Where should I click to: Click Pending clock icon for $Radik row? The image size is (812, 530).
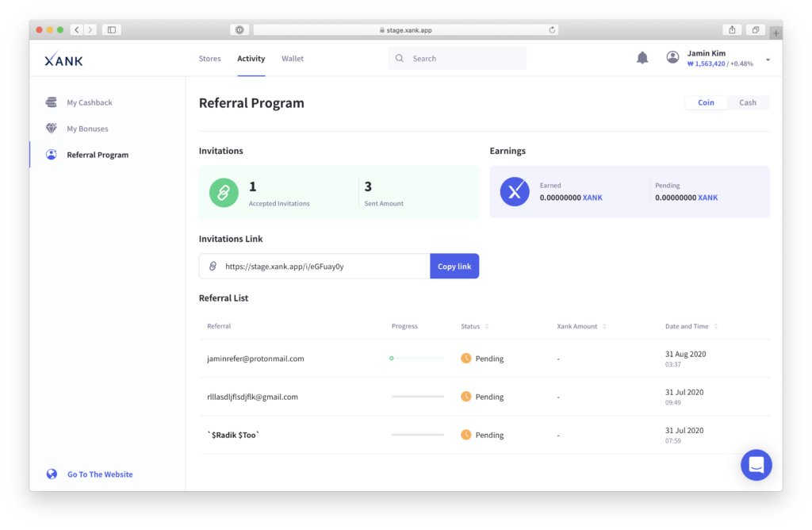pyautogui.click(x=466, y=435)
